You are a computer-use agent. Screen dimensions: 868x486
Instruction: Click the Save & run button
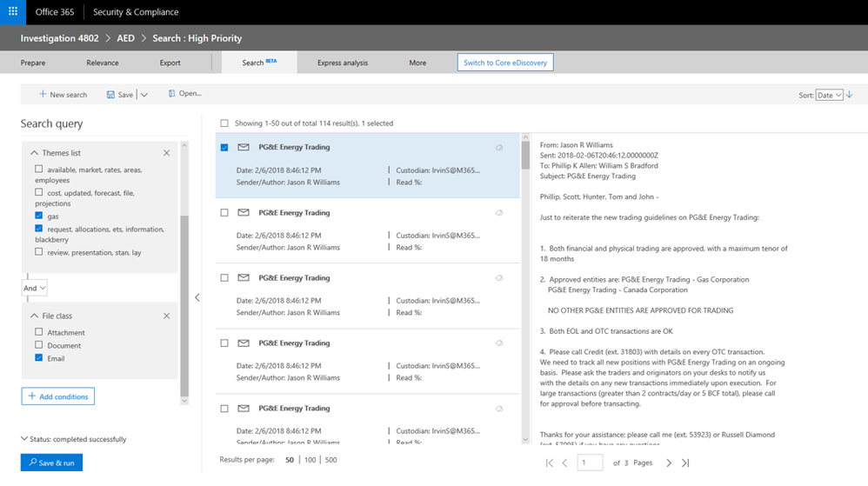[x=51, y=463]
